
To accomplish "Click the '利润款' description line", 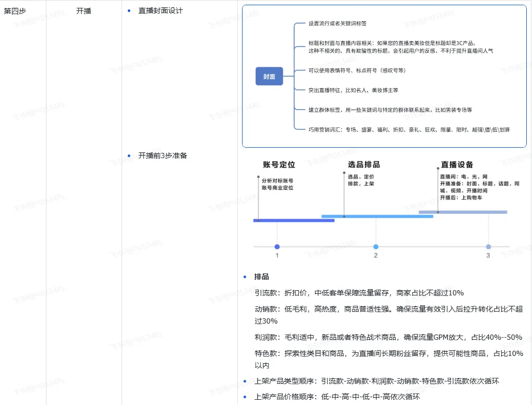I will click(388, 337).
